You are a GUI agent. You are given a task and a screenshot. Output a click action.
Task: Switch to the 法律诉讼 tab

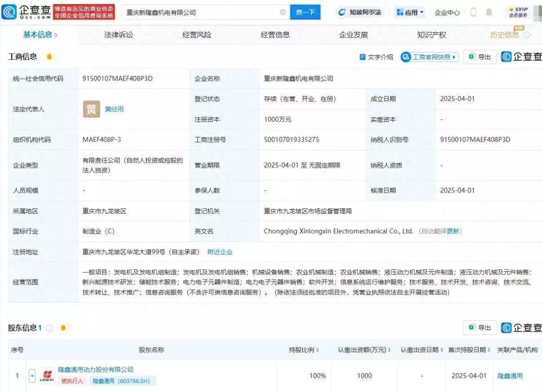coord(118,35)
